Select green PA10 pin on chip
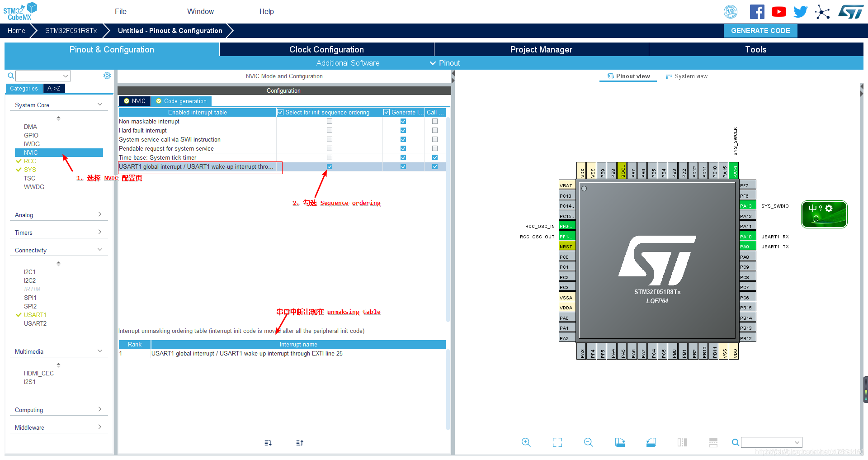The width and height of the screenshot is (868, 460). pyautogui.click(x=748, y=237)
